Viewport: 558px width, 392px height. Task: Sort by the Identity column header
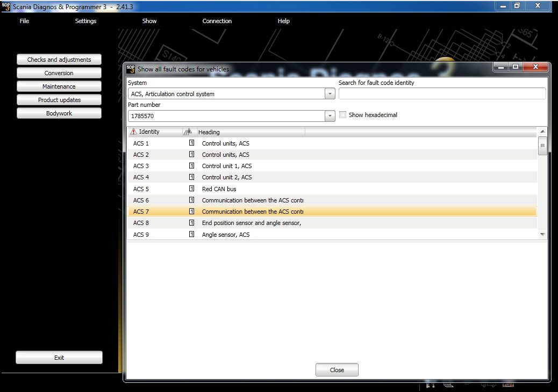tap(155, 132)
